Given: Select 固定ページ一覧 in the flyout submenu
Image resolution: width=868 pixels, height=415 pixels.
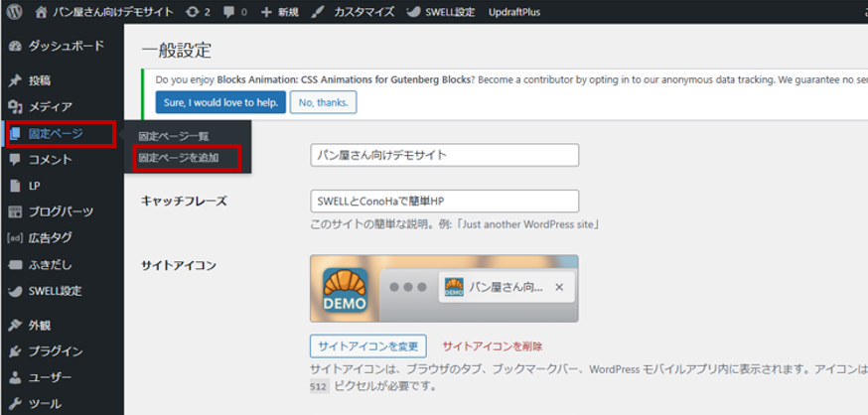Looking at the screenshot, I should [x=174, y=136].
